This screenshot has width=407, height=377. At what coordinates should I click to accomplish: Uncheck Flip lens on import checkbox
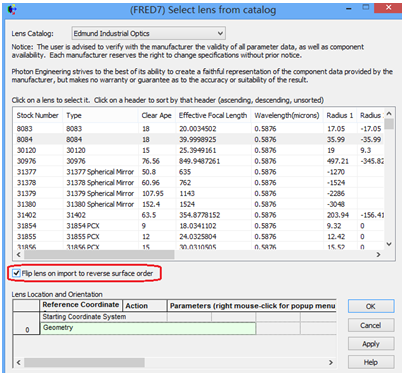coord(16,273)
